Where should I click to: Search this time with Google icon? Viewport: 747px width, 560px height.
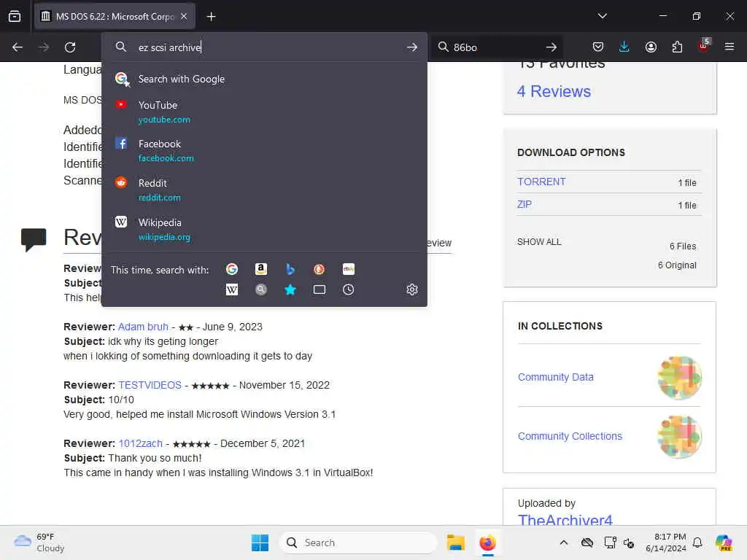pos(232,269)
